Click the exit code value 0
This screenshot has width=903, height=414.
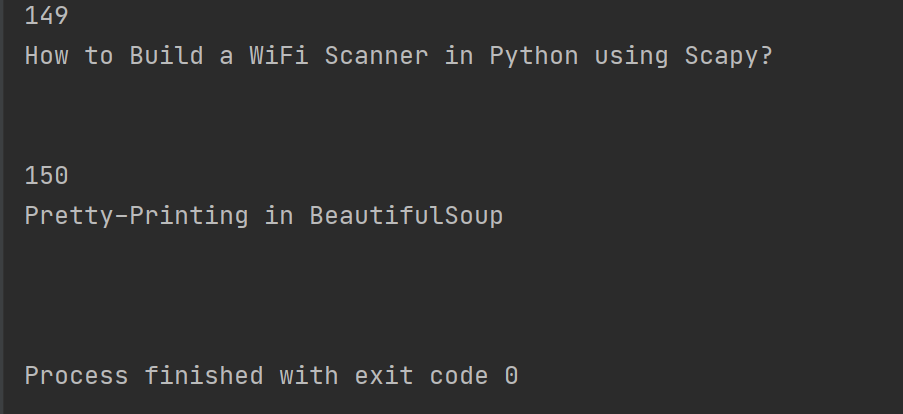pyautogui.click(x=511, y=376)
